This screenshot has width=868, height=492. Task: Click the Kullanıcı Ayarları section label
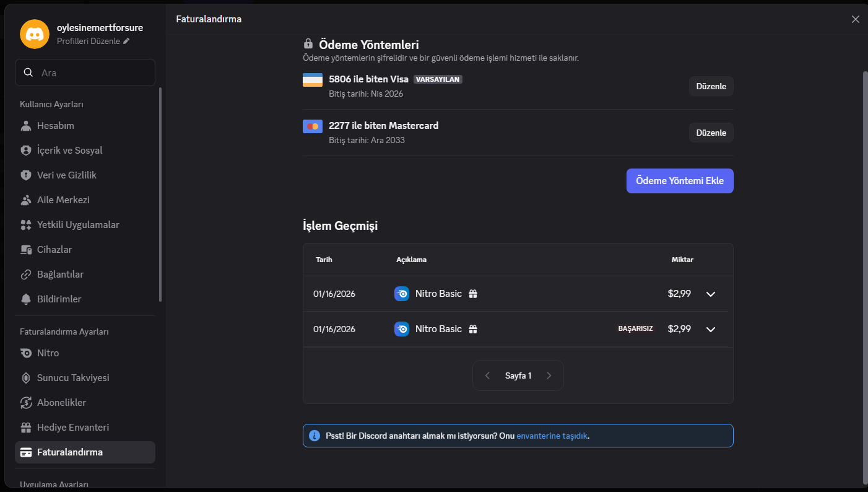(51, 104)
